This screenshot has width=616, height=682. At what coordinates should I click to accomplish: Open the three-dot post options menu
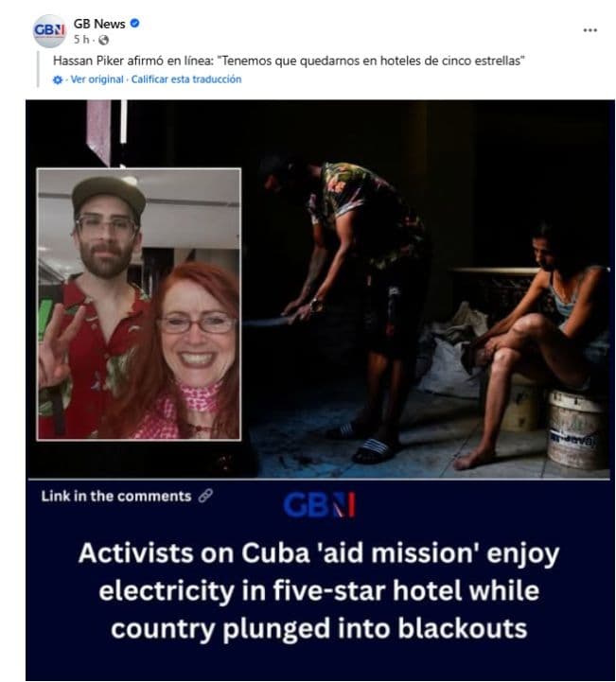tap(590, 30)
